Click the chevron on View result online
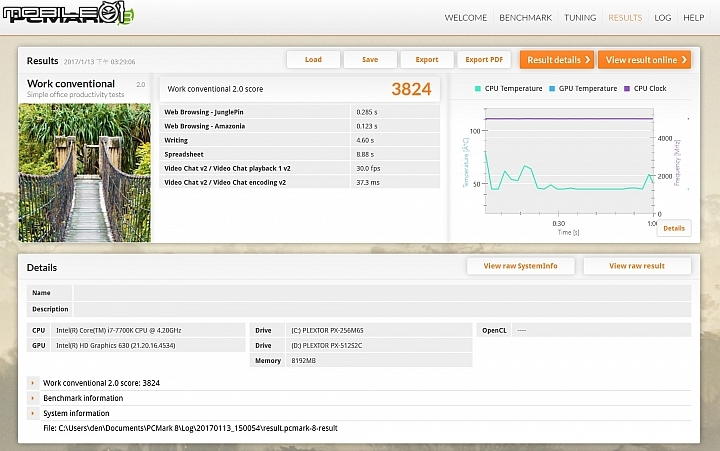 pos(684,60)
